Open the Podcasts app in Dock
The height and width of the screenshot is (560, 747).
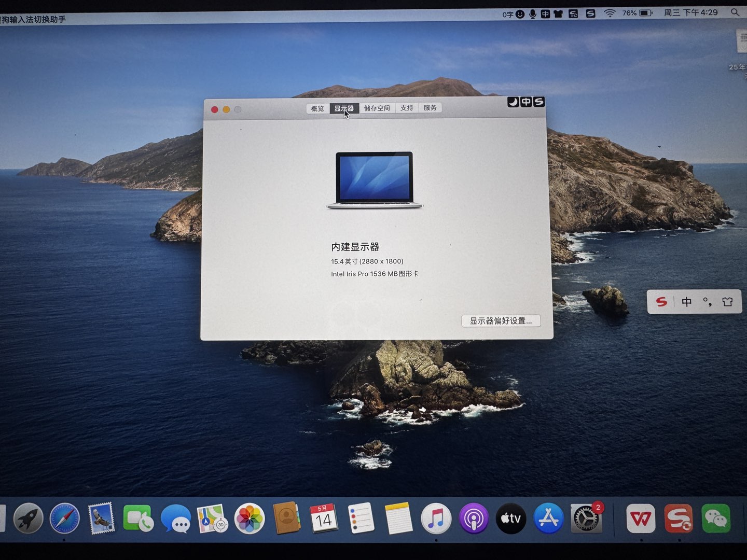[473, 519]
